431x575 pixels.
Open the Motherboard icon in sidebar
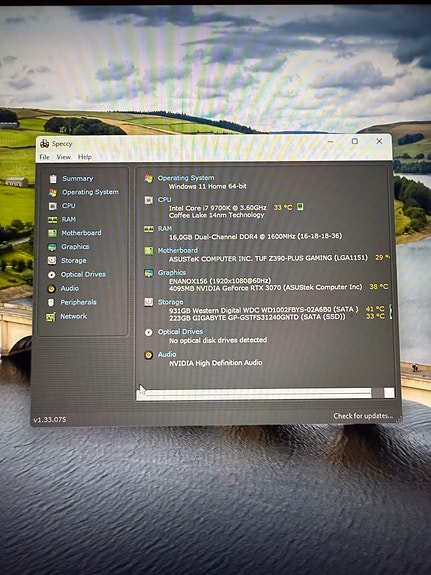coord(52,233)
